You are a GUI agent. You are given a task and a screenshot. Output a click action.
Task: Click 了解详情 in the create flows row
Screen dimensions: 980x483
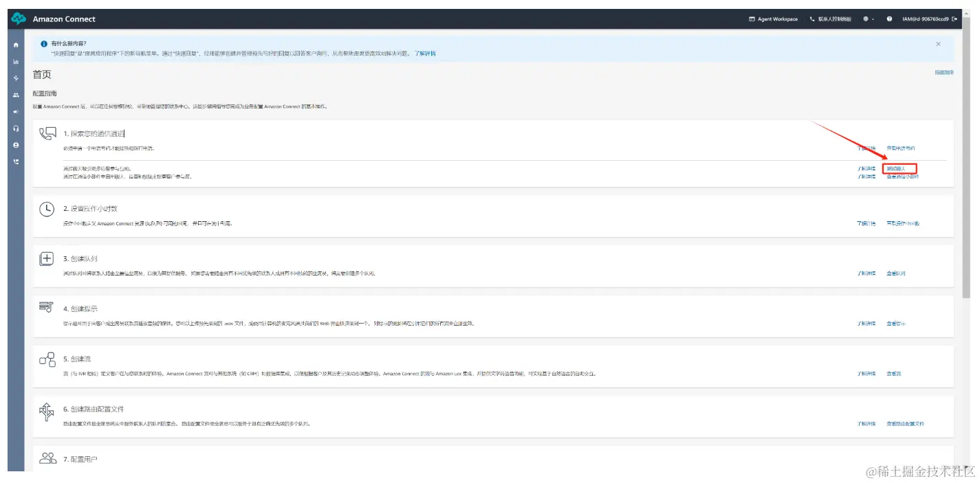tap(867, 374)
